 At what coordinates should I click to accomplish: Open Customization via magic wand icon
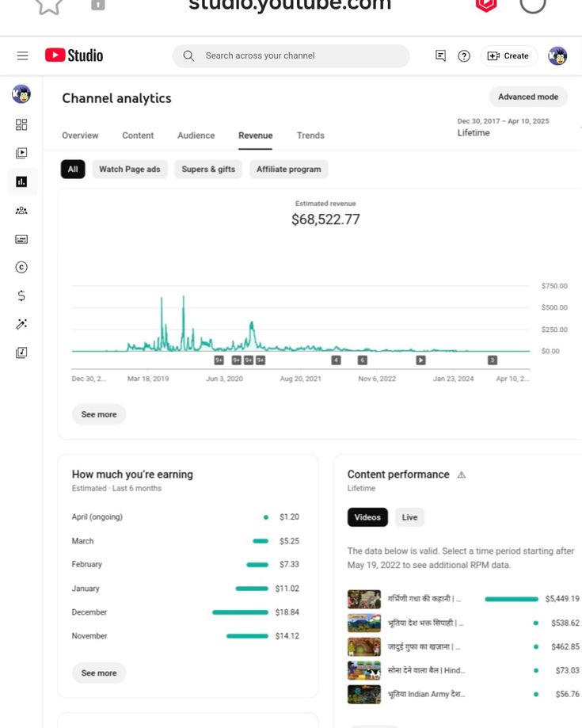pos(21,324)
